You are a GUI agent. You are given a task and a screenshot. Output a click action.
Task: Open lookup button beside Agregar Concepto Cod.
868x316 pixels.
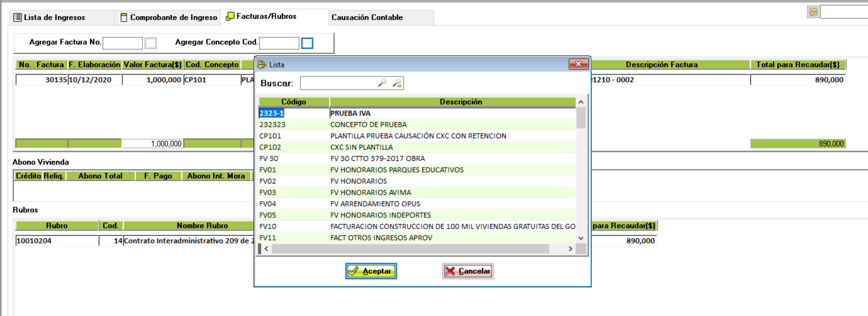[x=307, y=43]
